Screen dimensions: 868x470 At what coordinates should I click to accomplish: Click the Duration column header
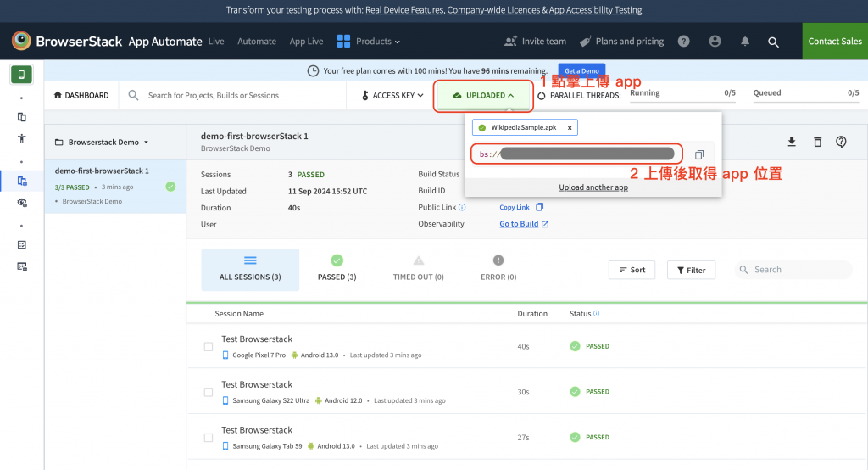(x=532, y=314)
